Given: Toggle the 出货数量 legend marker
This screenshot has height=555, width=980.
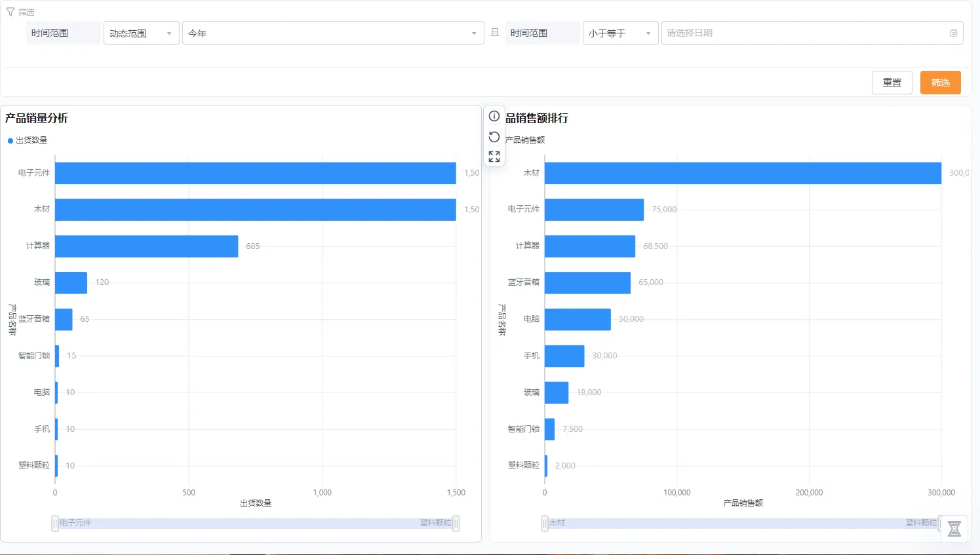Looking at the screenshot, I should pyautogui.click(x=10, y=140).
